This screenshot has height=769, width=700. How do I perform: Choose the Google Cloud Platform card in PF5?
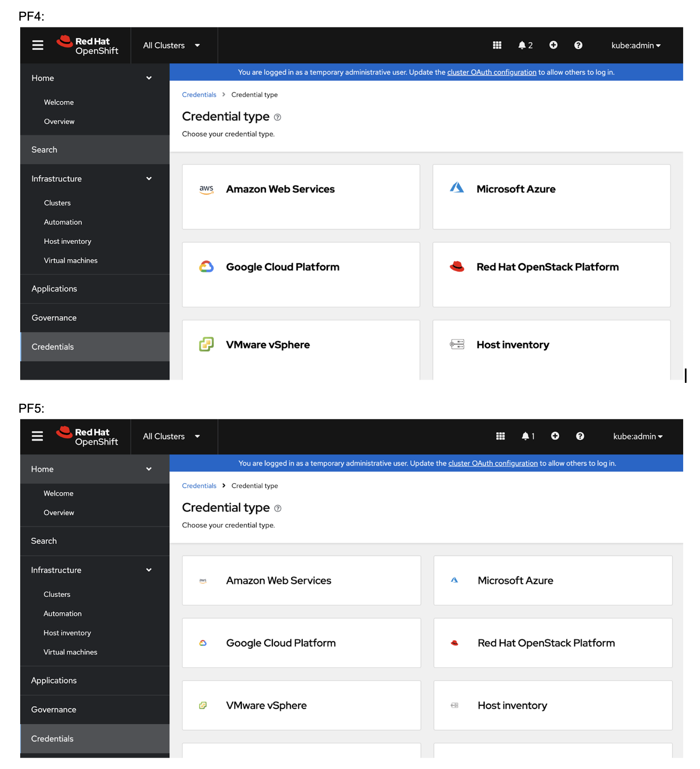pyautogui.click(x=302, y=643)
